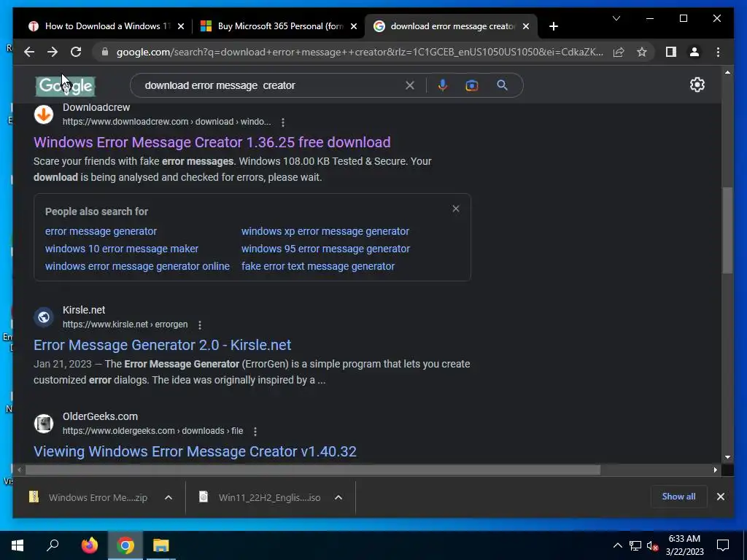The height and width of the screenshot is (560, 747).
Task: Click the OlderGeeks.com site favicon
Action: (43, 424)
